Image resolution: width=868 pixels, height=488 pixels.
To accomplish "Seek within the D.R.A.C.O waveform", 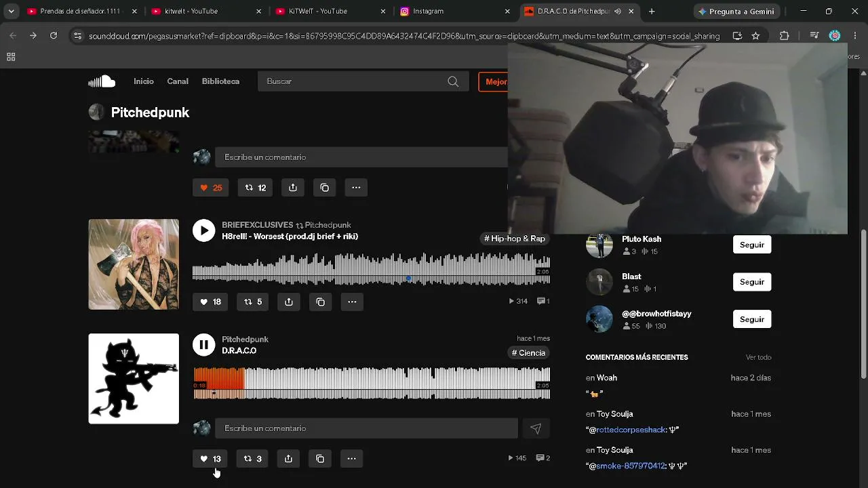I will [372, 384].
